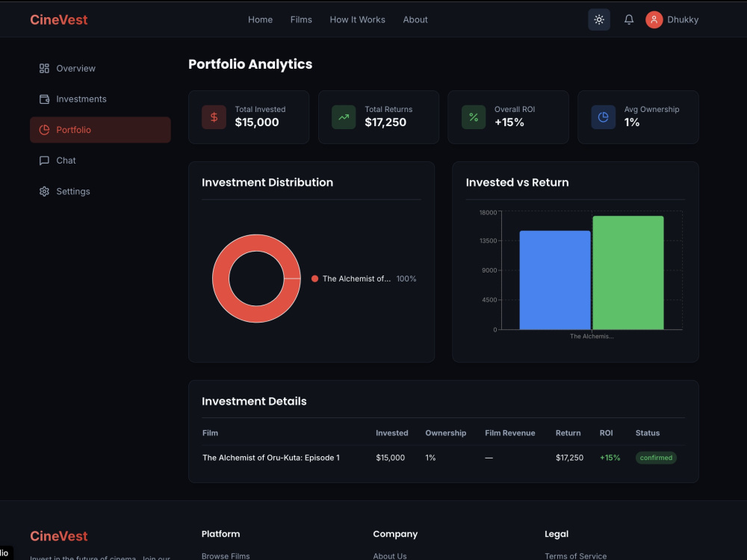
Task: Click the $15,000 Total Invested value
Action: 257,122
